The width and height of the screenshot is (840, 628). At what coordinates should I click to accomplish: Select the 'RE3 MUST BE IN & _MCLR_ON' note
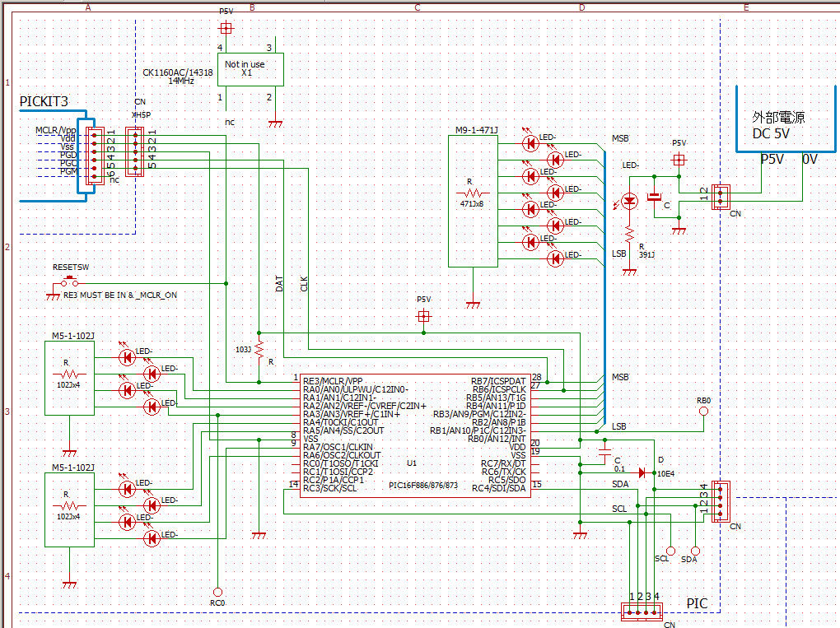coord(120,295)
